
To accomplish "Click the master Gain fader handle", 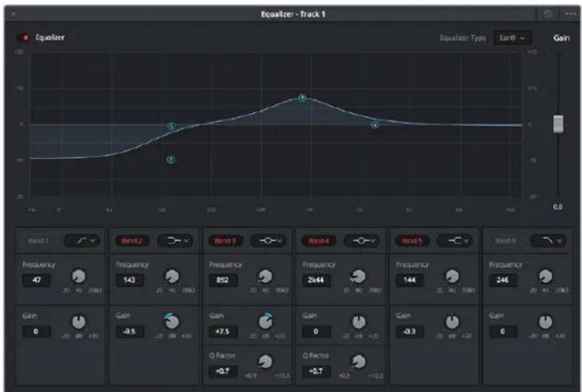I will tap(558, 124).
